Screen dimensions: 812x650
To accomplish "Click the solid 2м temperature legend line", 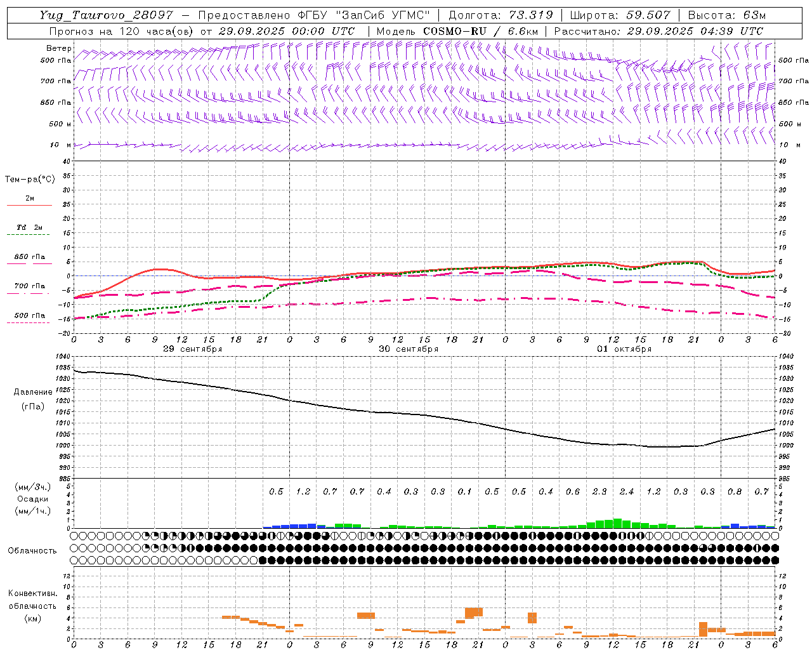I will tap(29, 205).
